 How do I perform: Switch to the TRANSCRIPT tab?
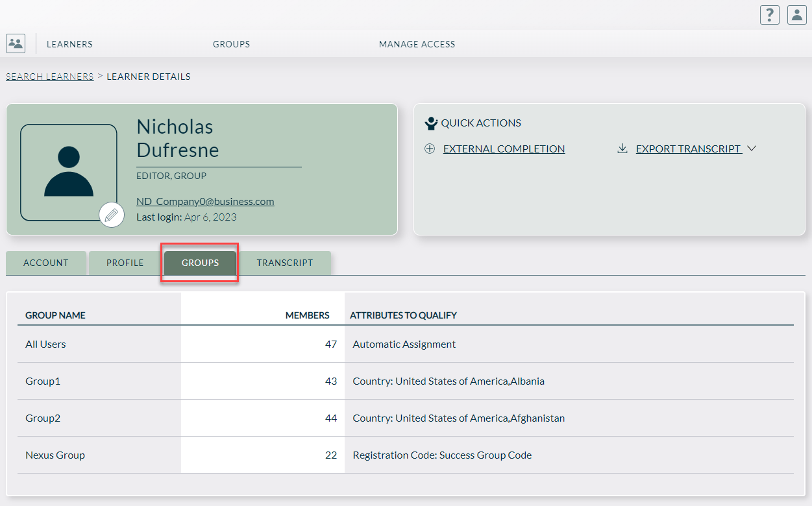click(285, 263)
